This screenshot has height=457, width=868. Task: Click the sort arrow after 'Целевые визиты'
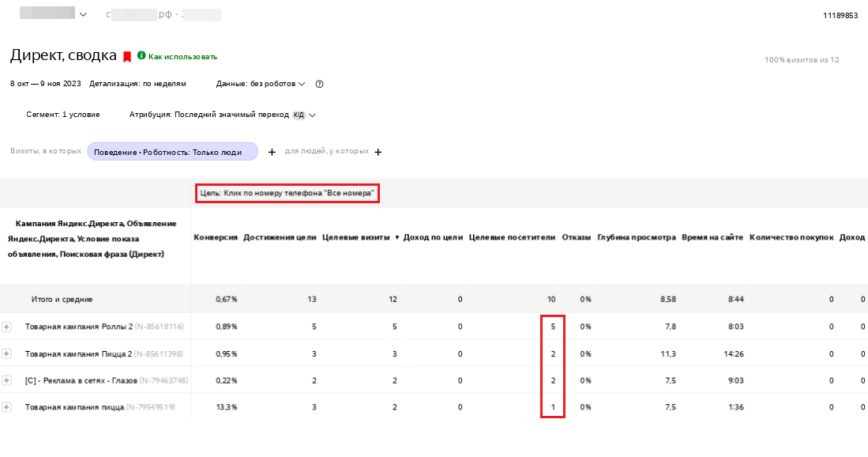pyautogui.click(x=397, y=238)
